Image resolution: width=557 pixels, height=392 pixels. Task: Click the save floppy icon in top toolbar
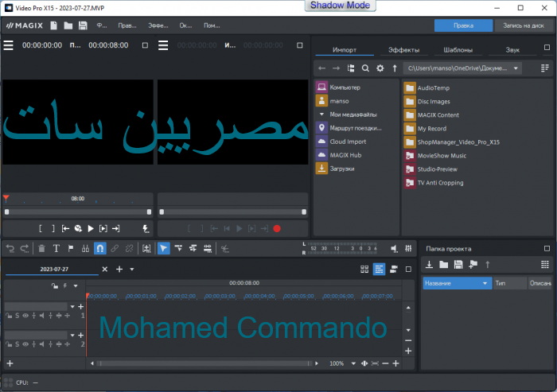[84, 25]
